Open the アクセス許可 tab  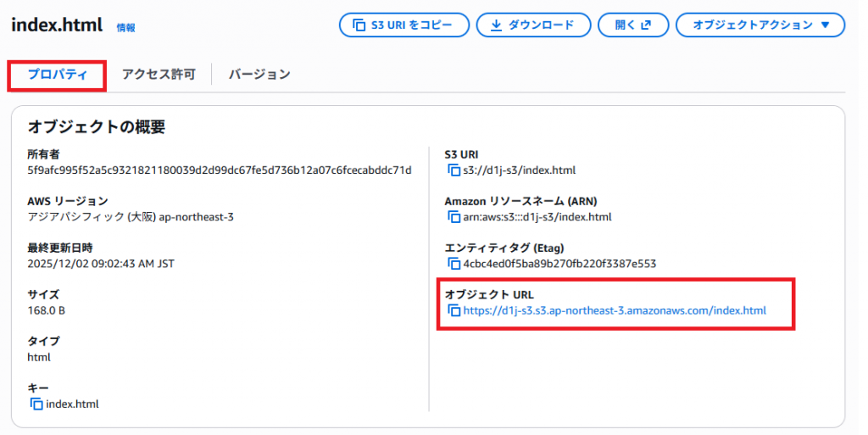(159, 75)
